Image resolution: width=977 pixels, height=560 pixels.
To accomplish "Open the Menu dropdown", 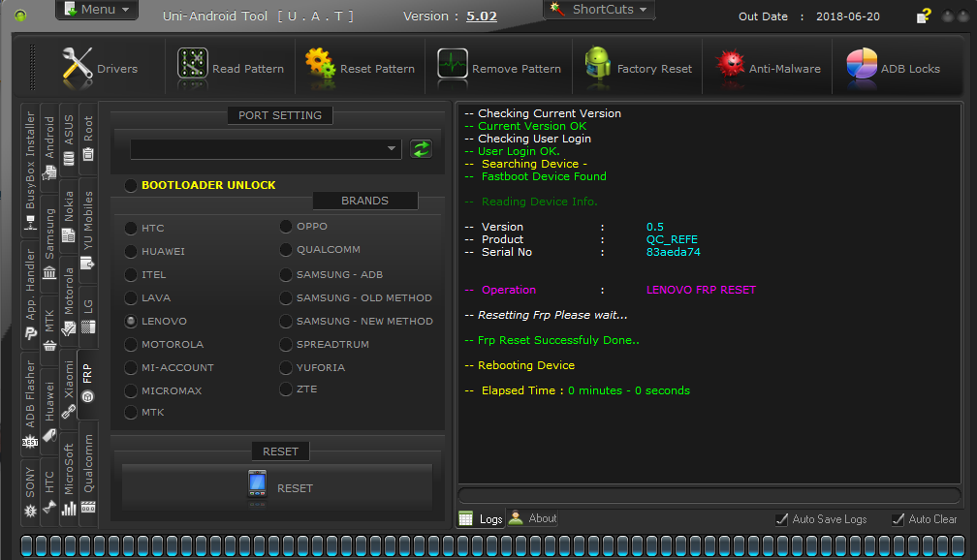I will (97, 10).
